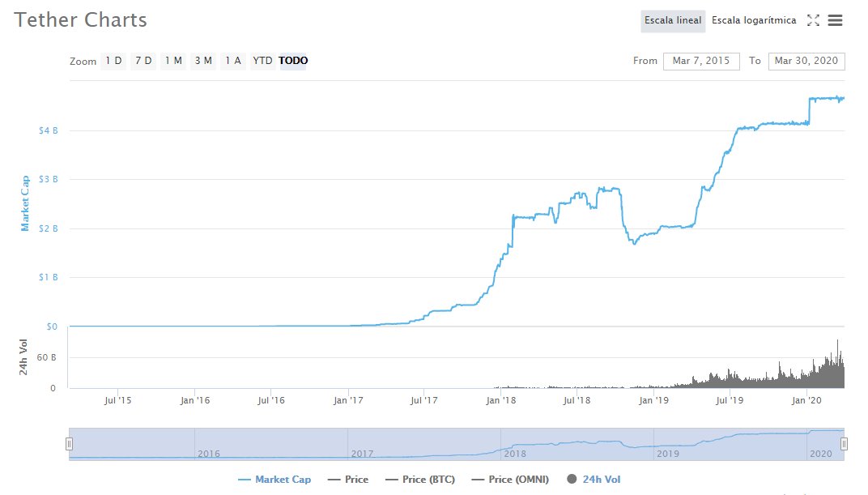868x495 pixels.
Task: Click the 24h Vol axis title
Action: 23,357
